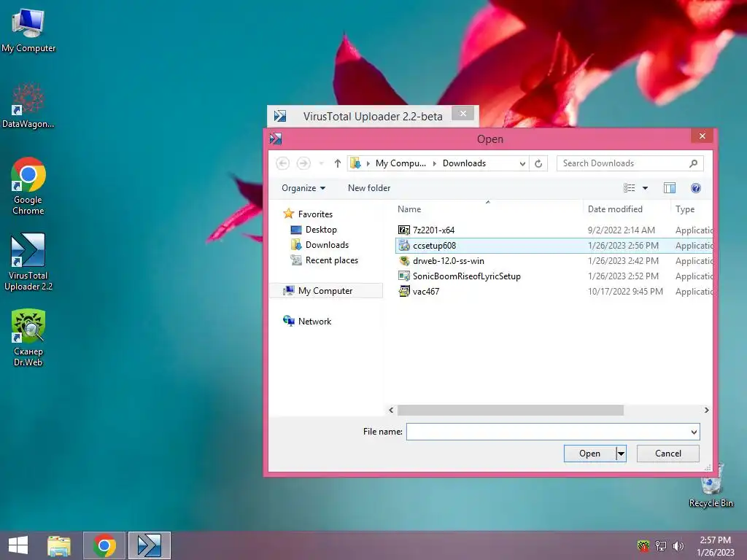Screen dimensions: 747x560
Task: Click the Open button
Action: [x=589, y=454]
